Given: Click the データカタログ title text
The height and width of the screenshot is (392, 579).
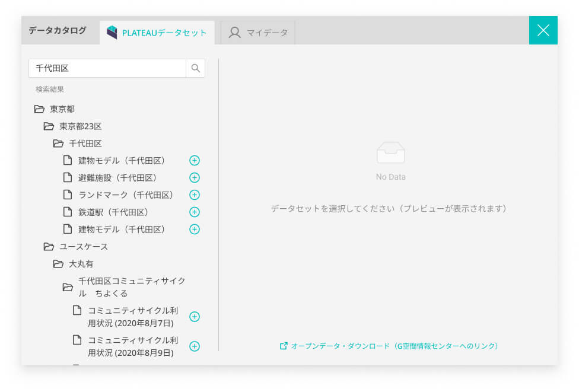Looking at the screenshot, I should pyautogui.click(x=58, y=30).
